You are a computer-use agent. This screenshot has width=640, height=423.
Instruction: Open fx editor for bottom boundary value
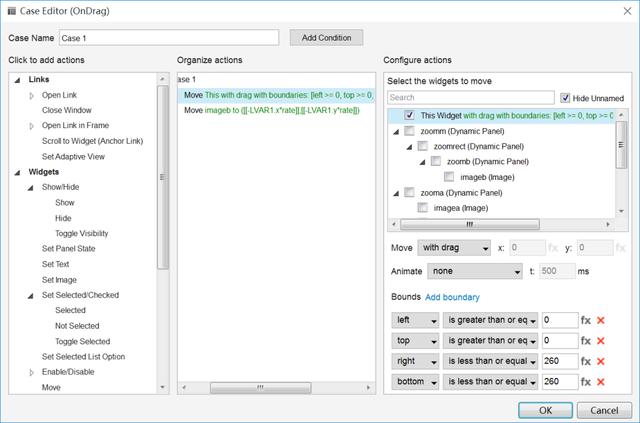pyautogui.click(x=586, y=382)
